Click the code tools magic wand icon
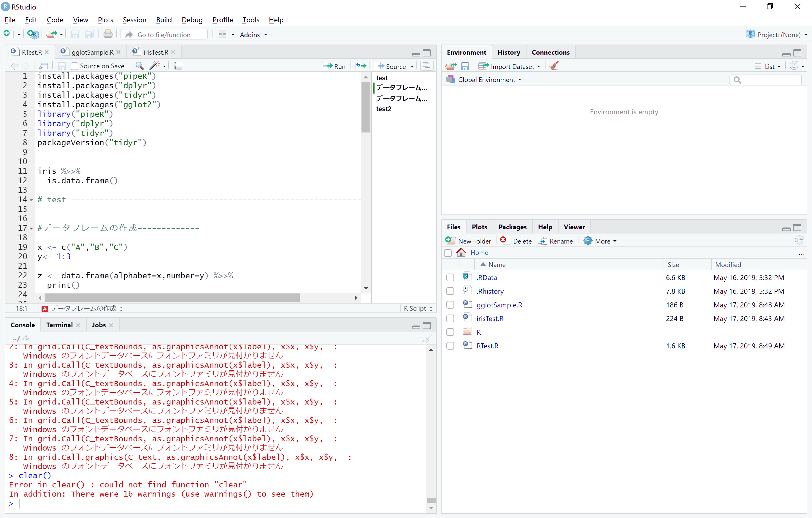 [155, 65]
